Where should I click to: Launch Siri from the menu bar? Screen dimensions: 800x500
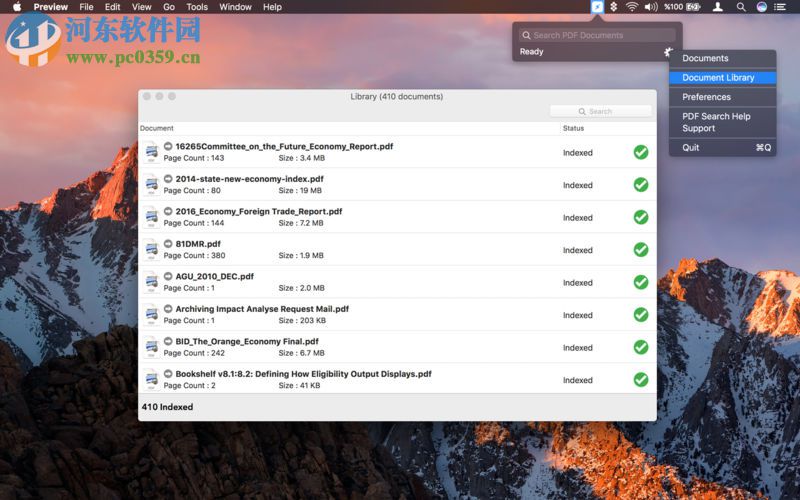point(762,7)
